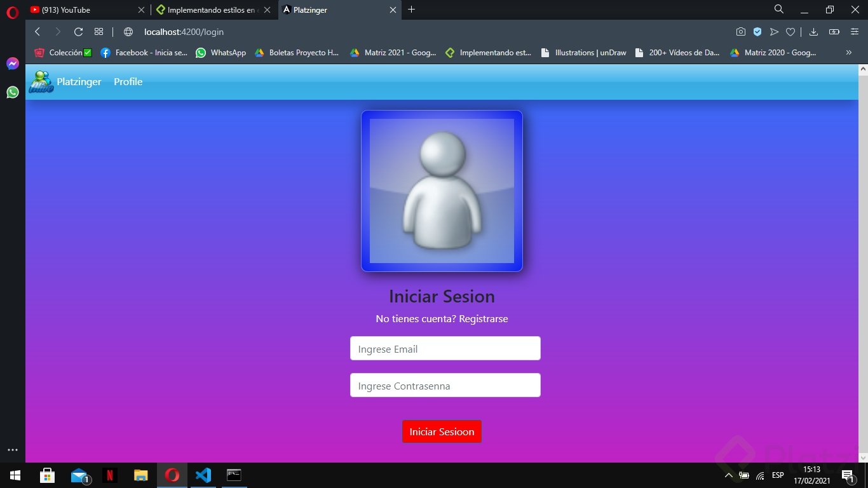
Task: View site information via globe icon
Action: 128,32
